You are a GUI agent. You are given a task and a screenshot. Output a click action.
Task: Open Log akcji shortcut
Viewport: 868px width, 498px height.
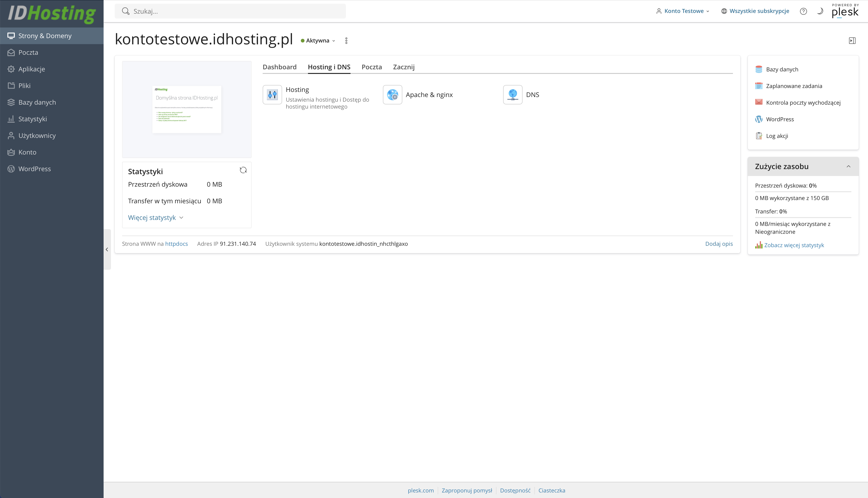(777, 136)
